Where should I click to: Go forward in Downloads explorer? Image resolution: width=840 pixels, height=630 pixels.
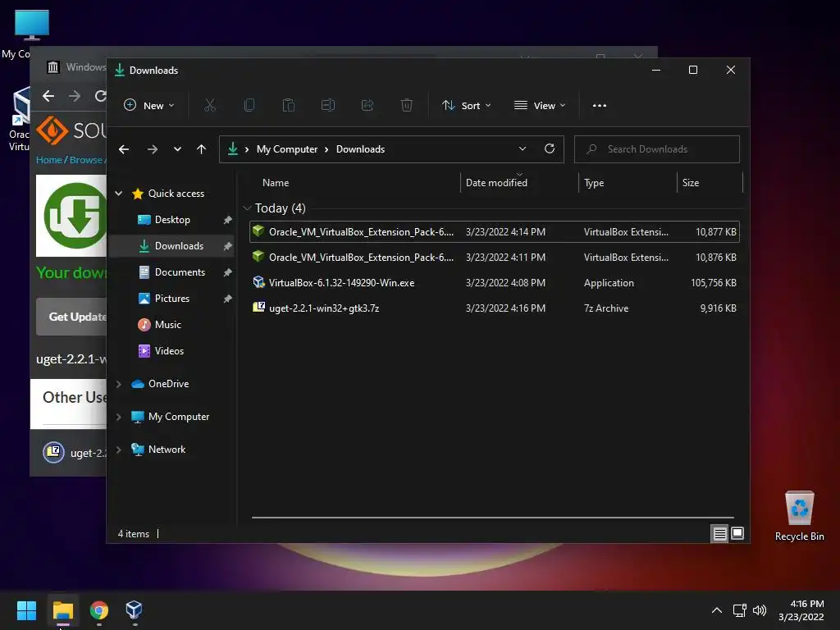coord(152,149)
